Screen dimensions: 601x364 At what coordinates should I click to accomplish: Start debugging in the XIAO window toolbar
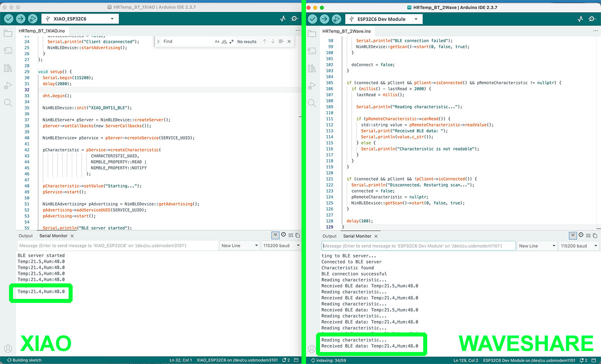[33, 19]
